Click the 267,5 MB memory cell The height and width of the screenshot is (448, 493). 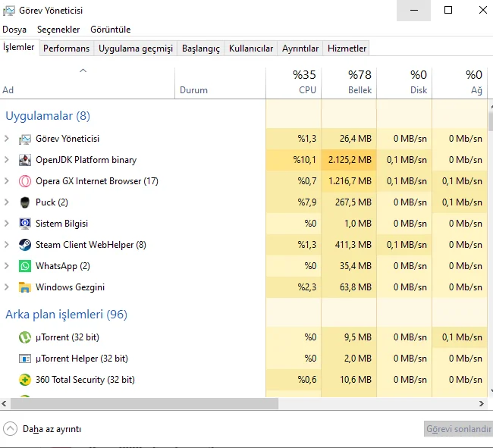pyautogui.click(x=349, y=202)
